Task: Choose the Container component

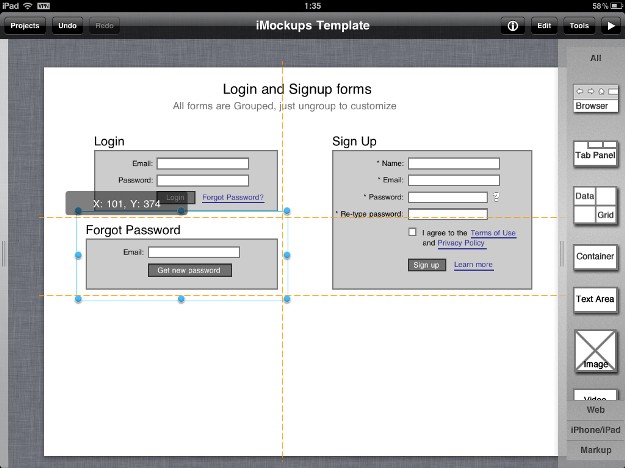Action: [595, 256]
